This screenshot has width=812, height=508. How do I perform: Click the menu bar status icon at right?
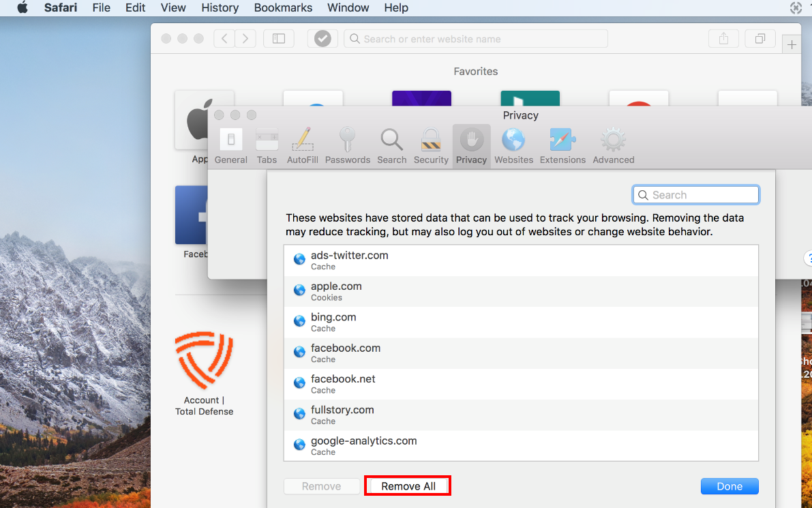tap(796, 8)
